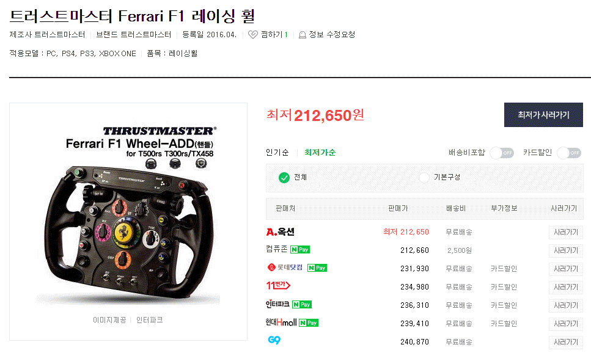Screen dimensions: 591x364
Task: Select the 전체 checked option
Action: point(284,178)
